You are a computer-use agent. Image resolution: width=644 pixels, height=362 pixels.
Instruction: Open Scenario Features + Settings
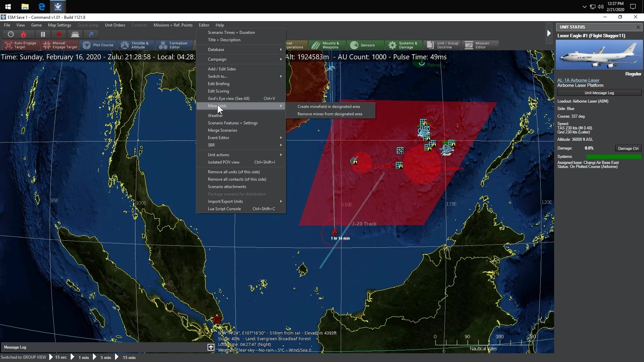click(241, 123)
